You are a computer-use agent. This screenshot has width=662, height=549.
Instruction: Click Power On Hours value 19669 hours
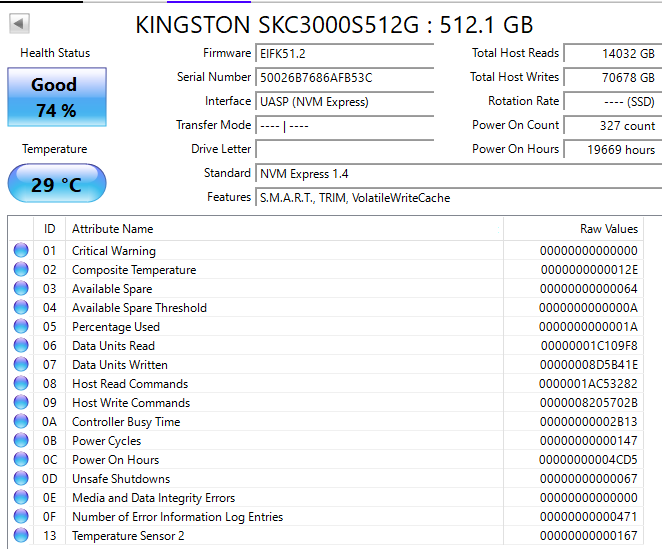click(x=613, y=149)
